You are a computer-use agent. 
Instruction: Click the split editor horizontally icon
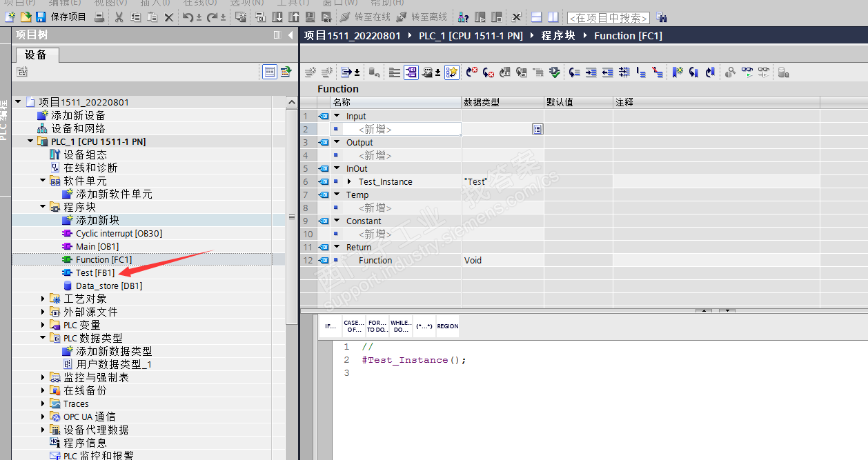(x=537, y=17)
